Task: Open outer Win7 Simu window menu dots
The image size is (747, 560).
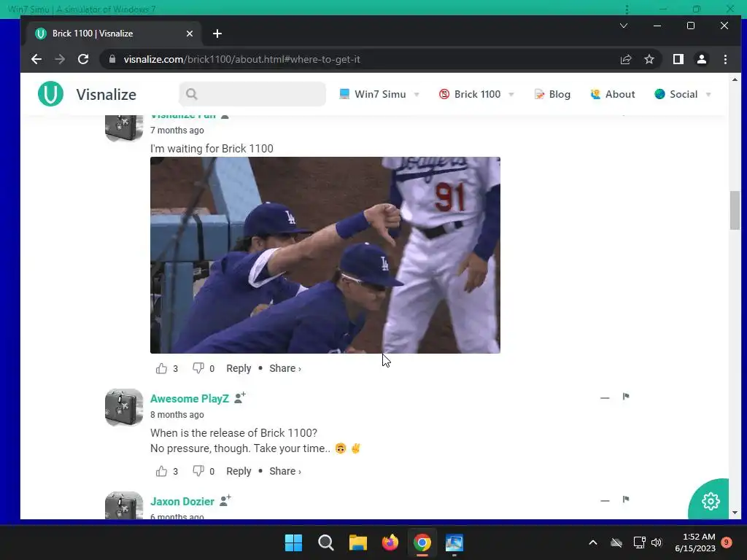Action: 627,9
